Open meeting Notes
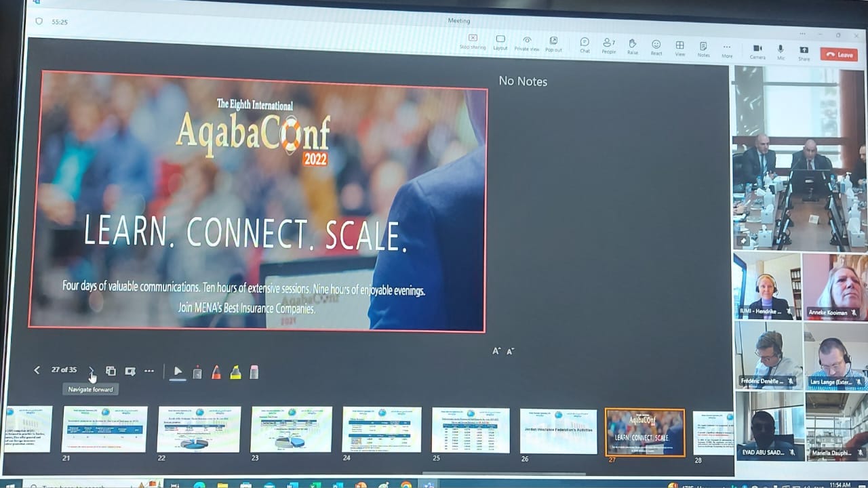The image size is (868, 488). [x=703, y=49]
